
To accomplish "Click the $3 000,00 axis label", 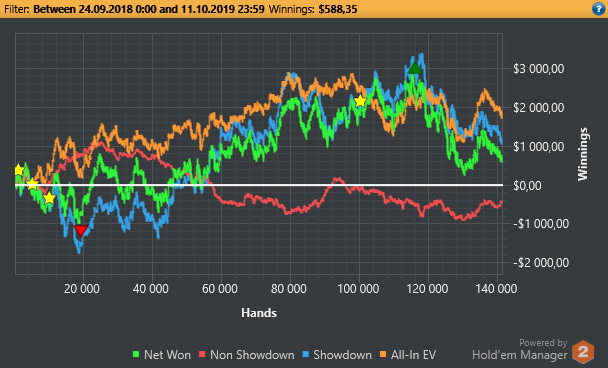I will click(539, 69).
